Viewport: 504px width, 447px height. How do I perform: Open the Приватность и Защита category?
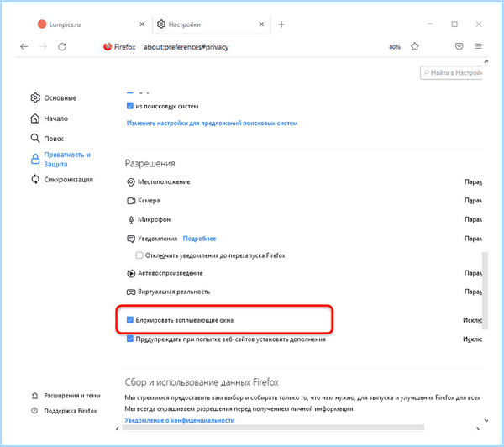pyautogui.click(x=60, y=159)
